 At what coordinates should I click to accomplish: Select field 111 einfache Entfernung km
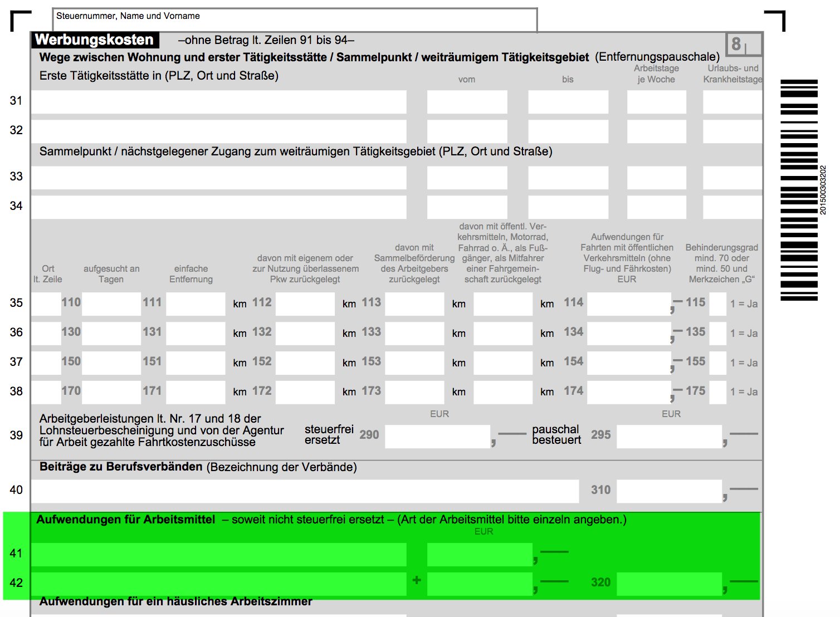coord(196,304)
